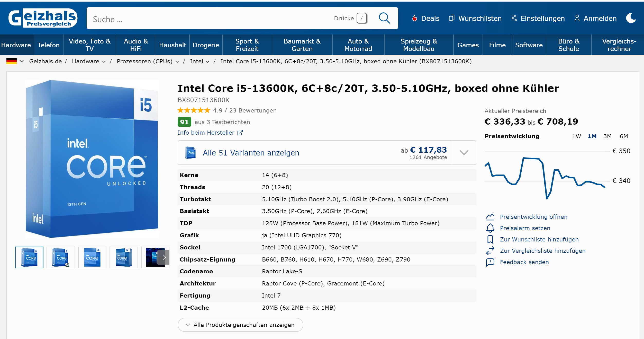Send feedback speech bubble icon
Image resolution: width=644 pixels, height=339 pixels.
(x=490, y=262)
